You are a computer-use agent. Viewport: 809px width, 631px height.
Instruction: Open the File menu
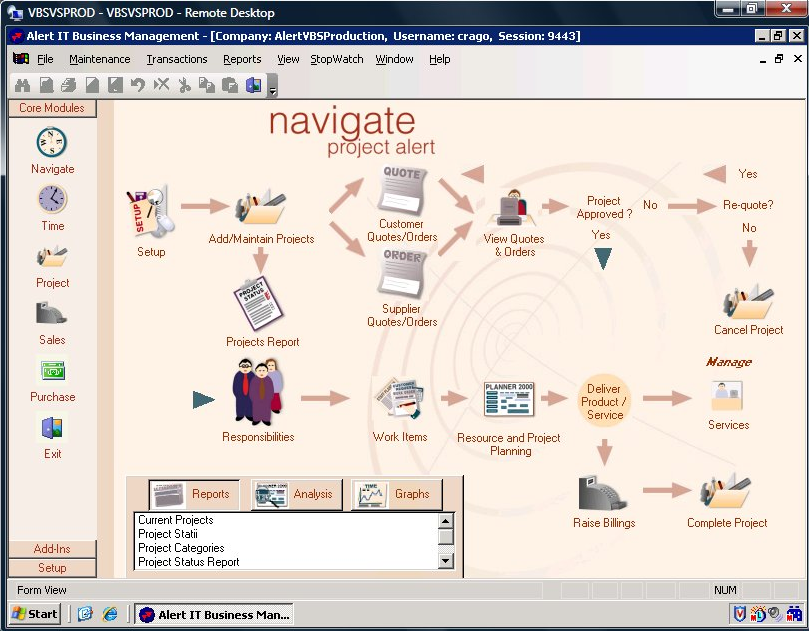(x=45, y=59)
